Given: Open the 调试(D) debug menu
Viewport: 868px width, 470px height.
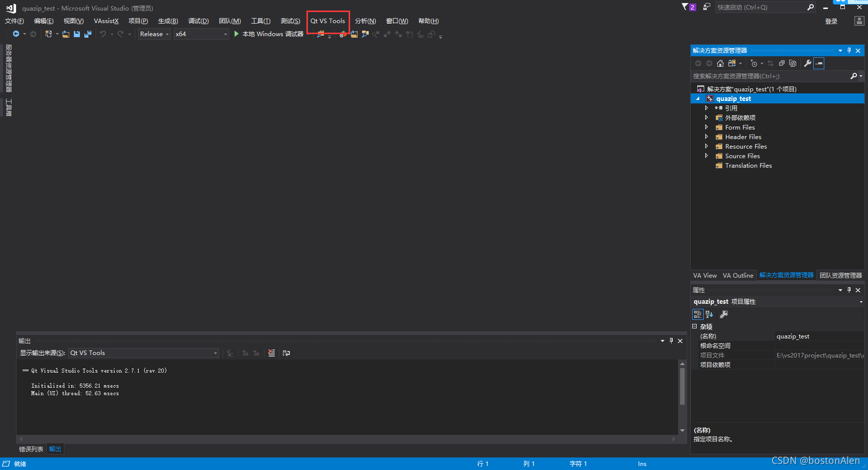Looking at the screenshot, I should (198, 21).
